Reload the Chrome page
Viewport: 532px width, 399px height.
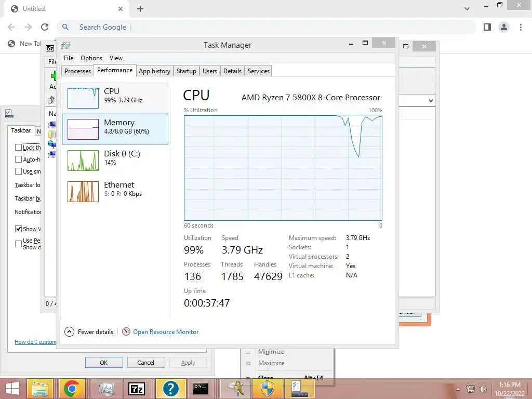(45, 27)
